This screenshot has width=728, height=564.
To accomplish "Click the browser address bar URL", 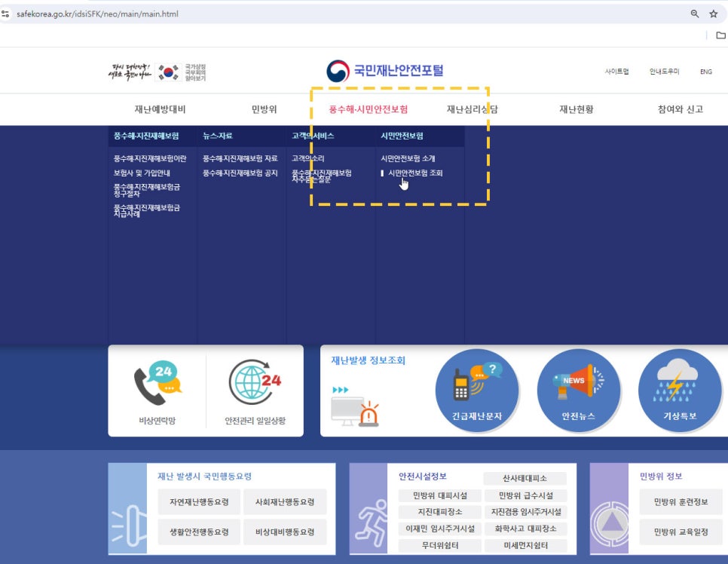I will [98, 14].
